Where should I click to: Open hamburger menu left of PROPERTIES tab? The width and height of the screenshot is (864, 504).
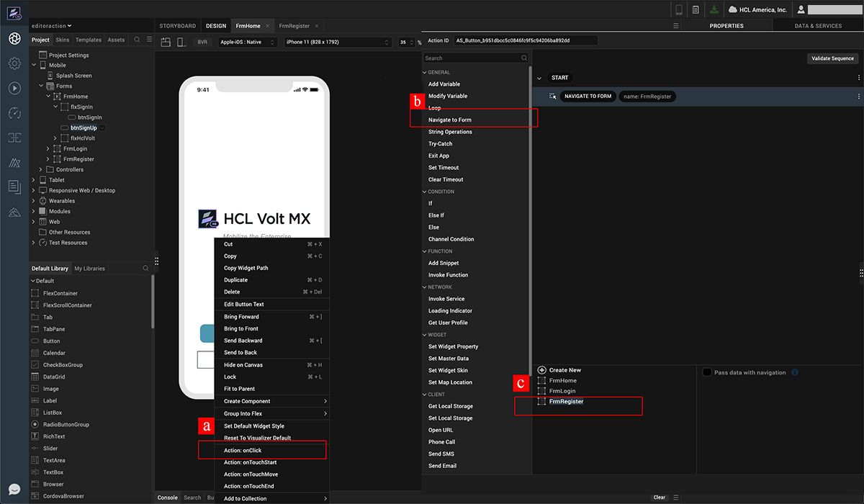(x=675, y=26)
